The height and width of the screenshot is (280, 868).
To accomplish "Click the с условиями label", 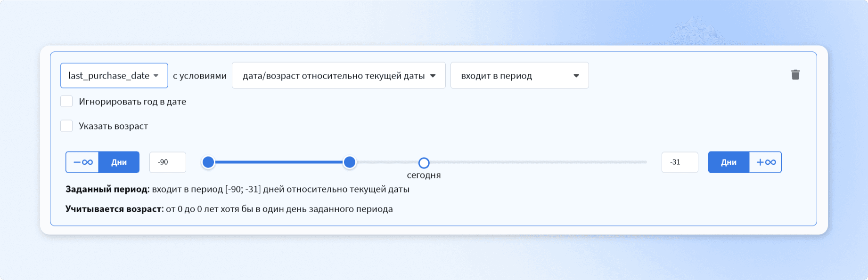I will (x=200, y=76).
